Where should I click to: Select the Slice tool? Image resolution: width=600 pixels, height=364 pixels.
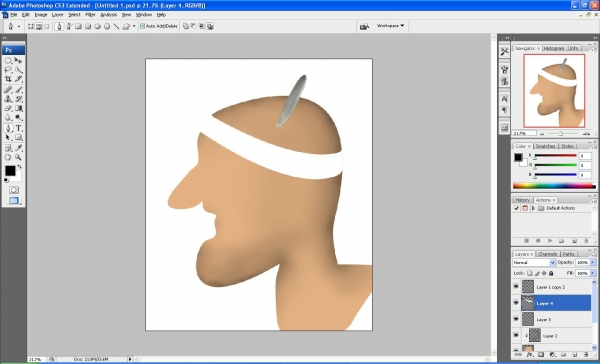(x=18, y=79)
